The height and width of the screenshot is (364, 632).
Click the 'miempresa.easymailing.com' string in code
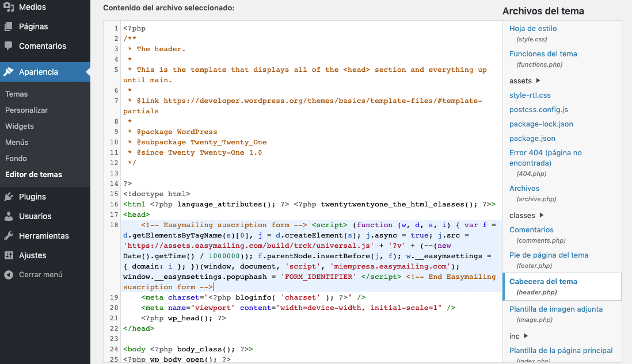coord(390,266)
